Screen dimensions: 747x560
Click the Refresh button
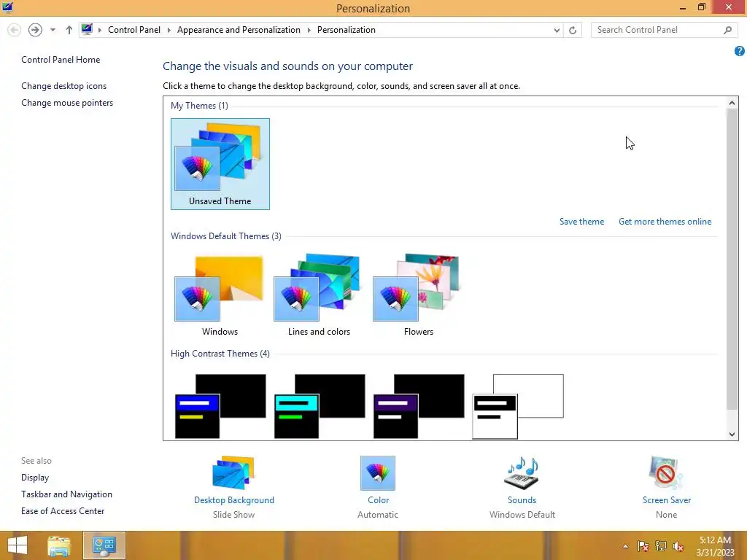(x=573, y=30)
